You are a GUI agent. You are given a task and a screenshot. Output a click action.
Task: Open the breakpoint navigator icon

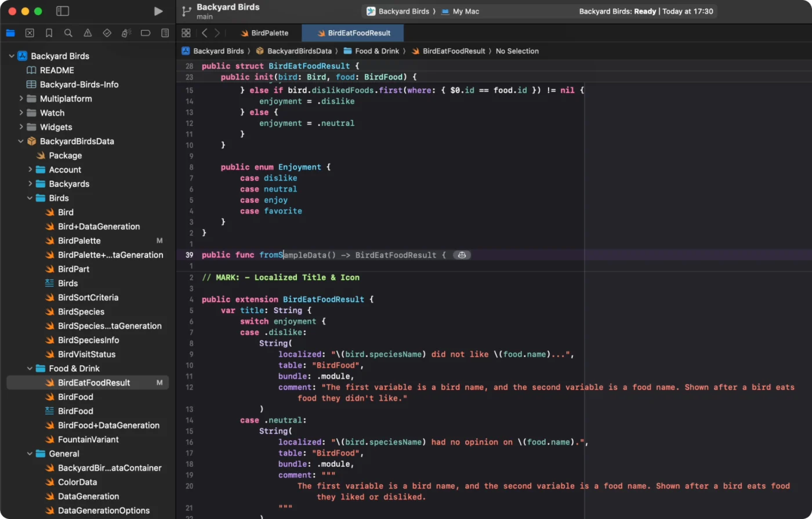point(146,33)
